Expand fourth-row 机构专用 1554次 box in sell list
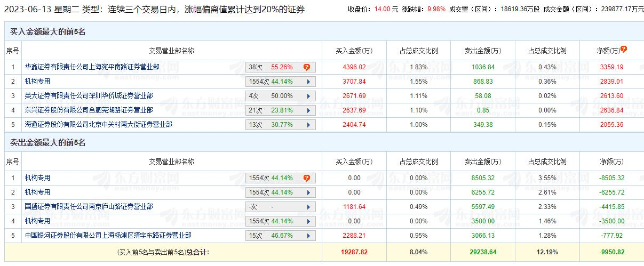Screen dimensions: 644x266 308,222
